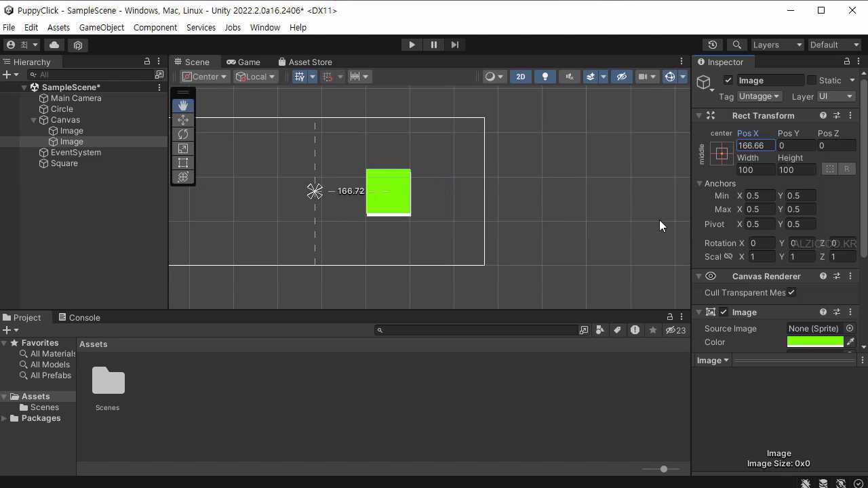868x488 pixels.
Task: Select the Move tool in Scene overlay
Action: click(183, 120)
